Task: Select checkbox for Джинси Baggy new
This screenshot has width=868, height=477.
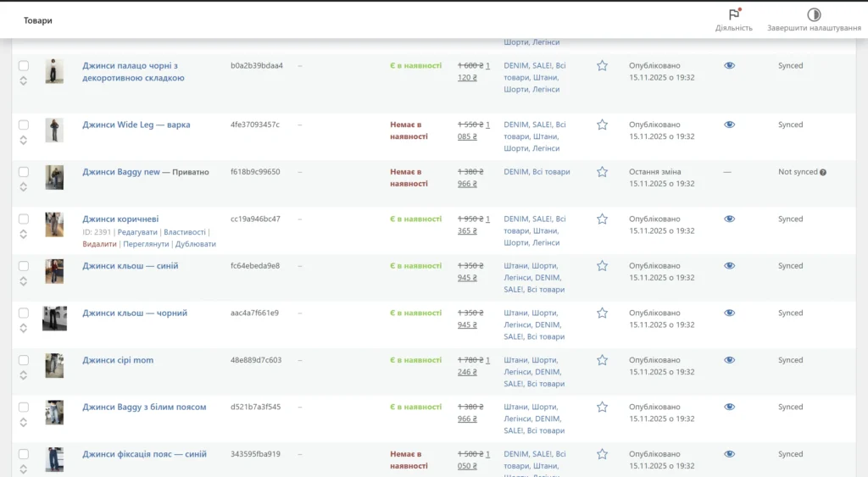Action: tap(24, 172)
